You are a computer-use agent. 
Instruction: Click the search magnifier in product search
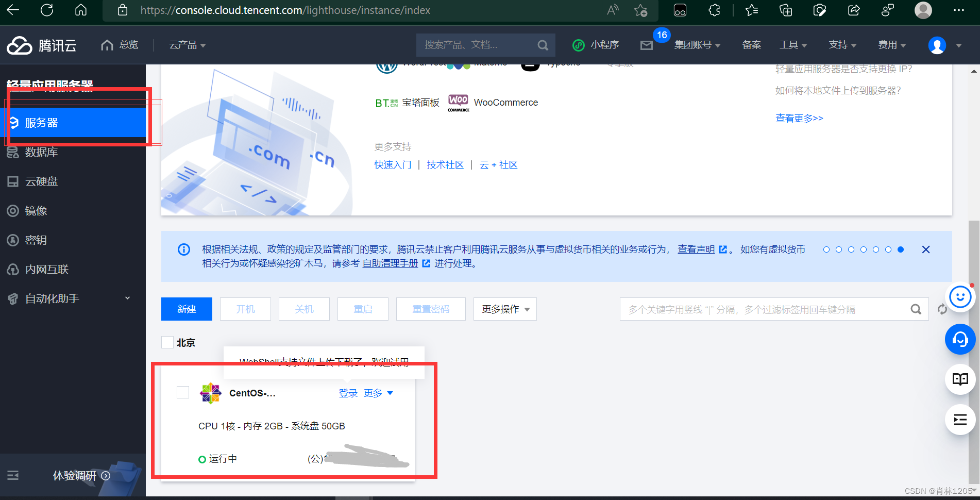coord(543,45)
